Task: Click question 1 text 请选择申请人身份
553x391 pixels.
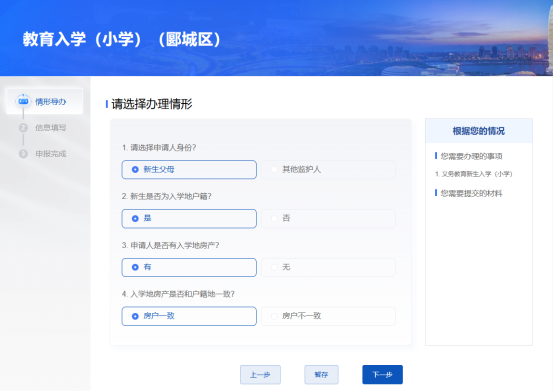Action: point(159,147)
